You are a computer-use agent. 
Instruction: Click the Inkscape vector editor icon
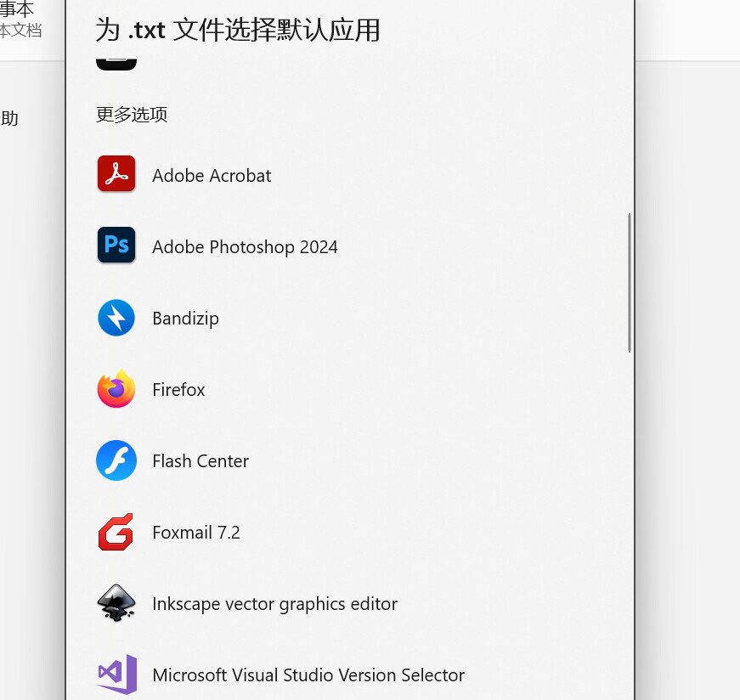point(116,603)
